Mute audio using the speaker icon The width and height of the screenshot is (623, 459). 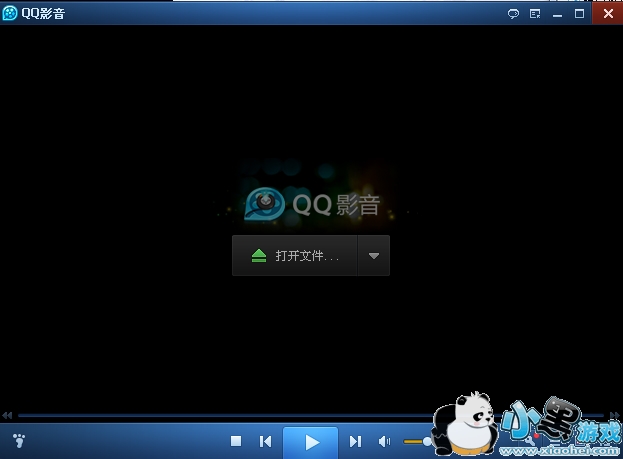(384, 442)
